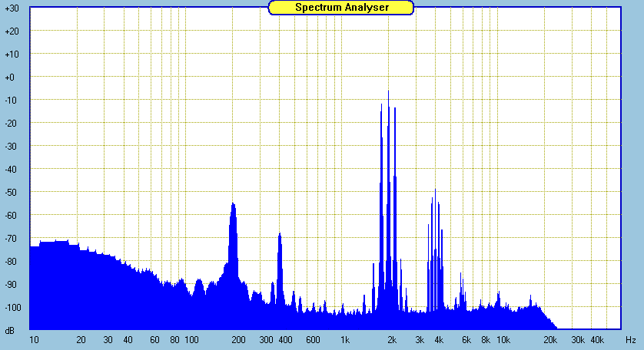
Task: Click the -70 dB axis label
Action: (x=12, y=239)
